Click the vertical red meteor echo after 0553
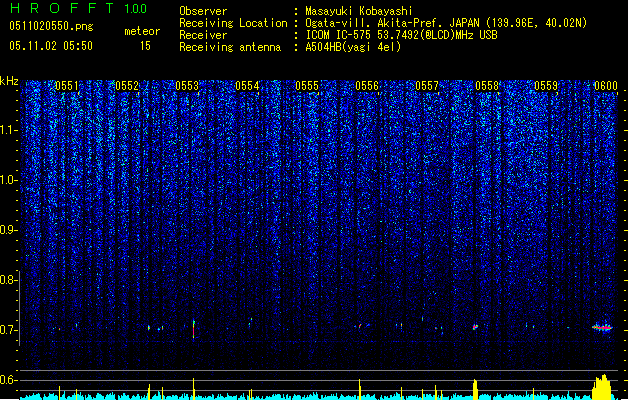This screenshot has height=400, width=629. pyautogui.click(x=194, y=329)
